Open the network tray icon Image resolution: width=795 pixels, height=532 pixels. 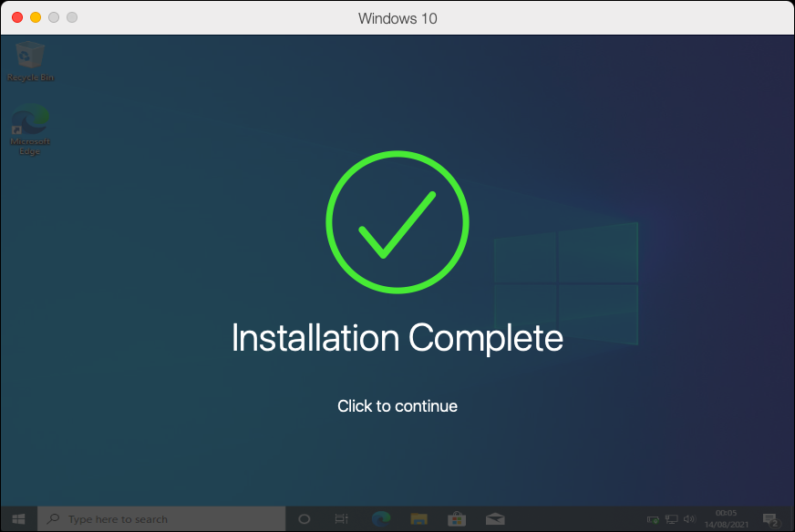click(672, 518)
